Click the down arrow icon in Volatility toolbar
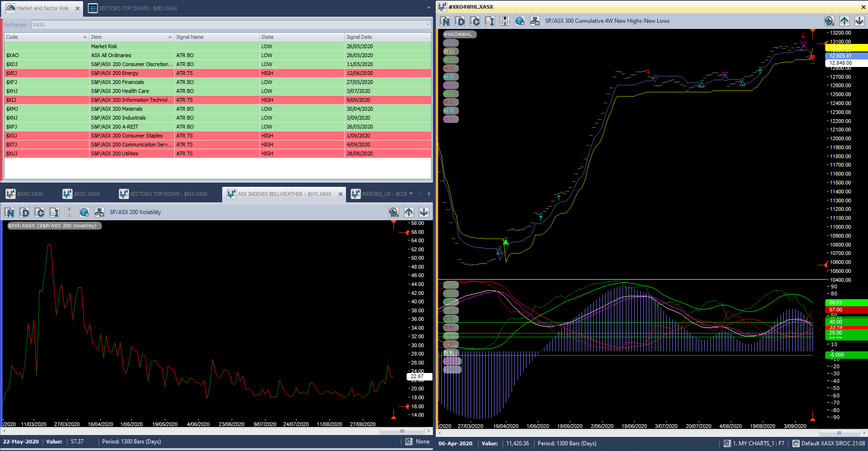Image resolution: width=868 pixels, height=451 pixels. [424, 212]
